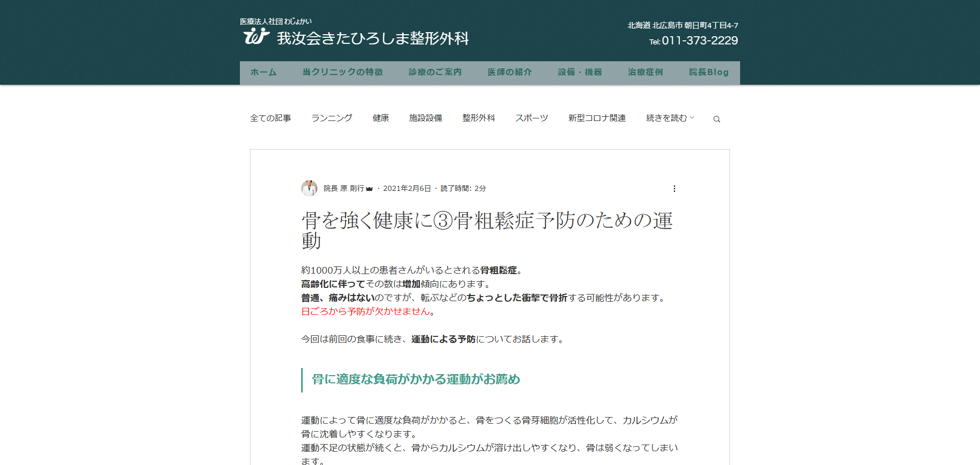Expand the 続きを読む category dropdown
This screenshot has width=980, height=465.
click(x=670, y=118)
